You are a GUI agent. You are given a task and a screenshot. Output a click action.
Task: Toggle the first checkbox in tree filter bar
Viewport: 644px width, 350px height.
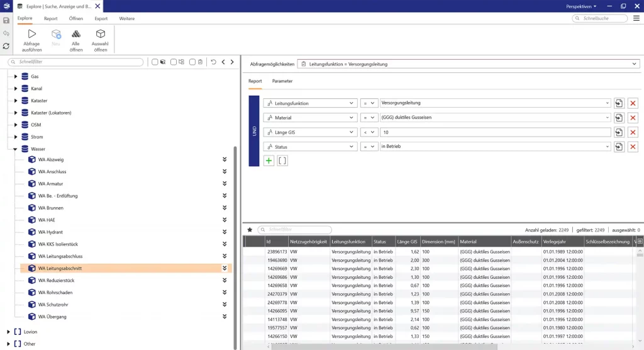pos(155,62)
